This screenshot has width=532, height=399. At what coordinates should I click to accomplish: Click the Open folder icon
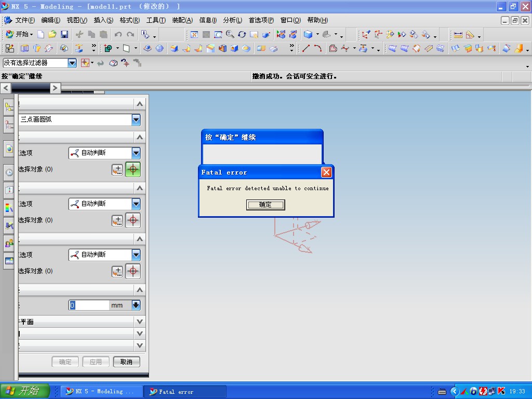point(52,34)
